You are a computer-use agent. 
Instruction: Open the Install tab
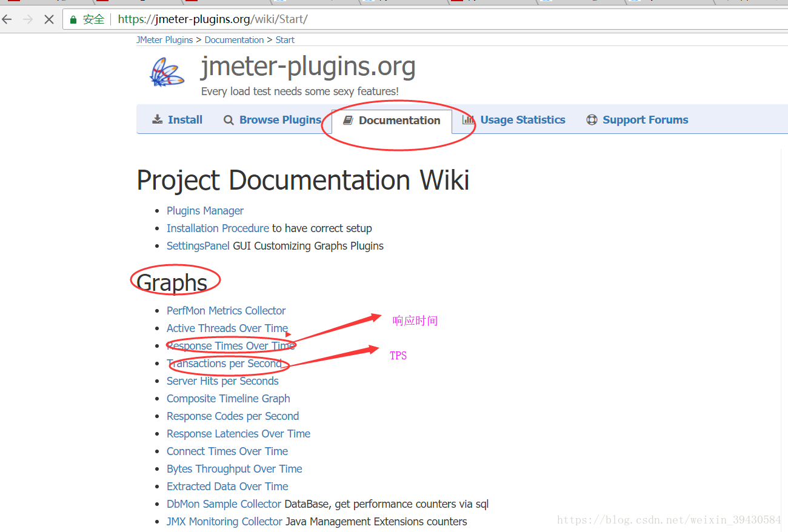(177, 120)
